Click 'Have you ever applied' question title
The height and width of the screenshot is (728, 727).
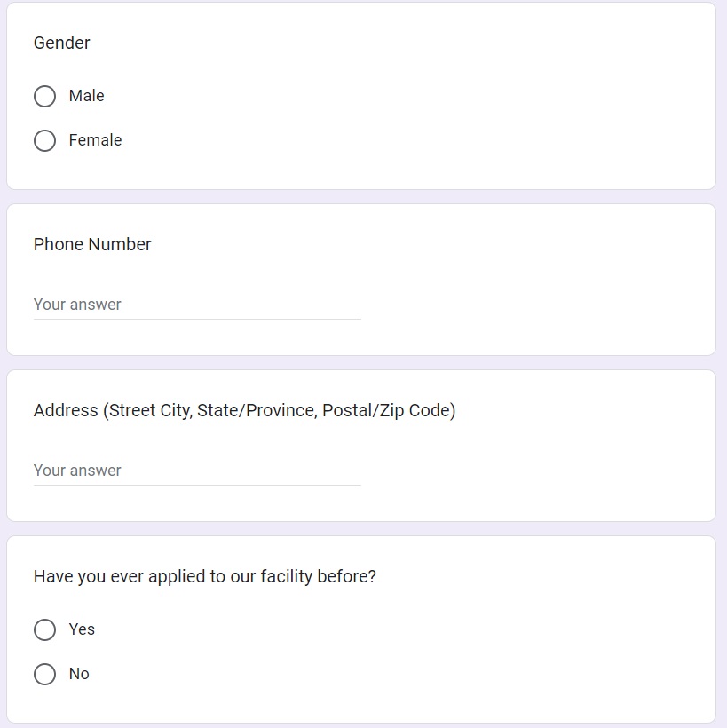tap(204, 576)
